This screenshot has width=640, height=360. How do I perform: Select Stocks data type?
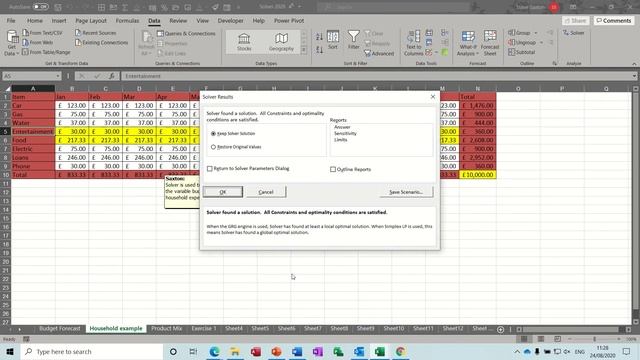pos(244,42)
